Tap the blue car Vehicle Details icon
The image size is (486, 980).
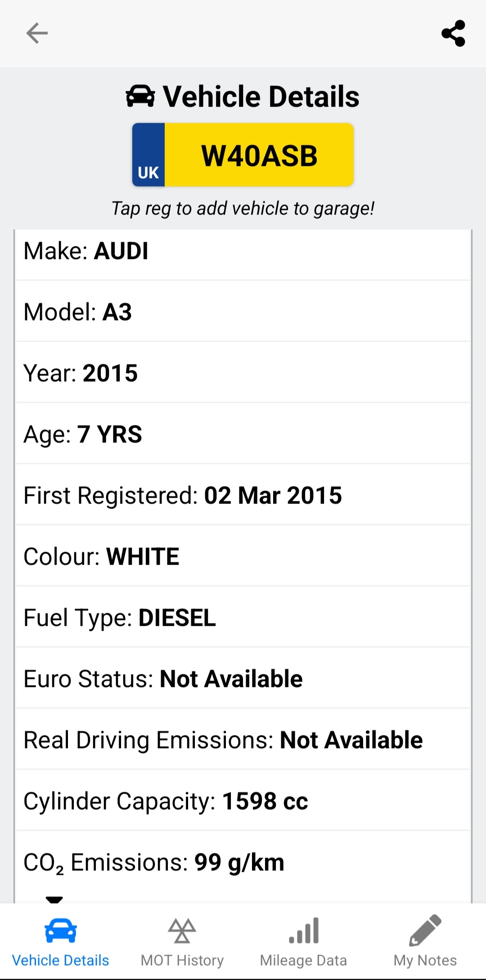(x=61, y=931)
